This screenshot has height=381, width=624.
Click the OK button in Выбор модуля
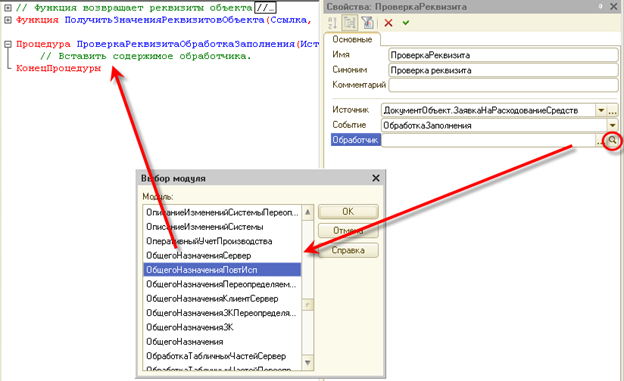(348, 211)
